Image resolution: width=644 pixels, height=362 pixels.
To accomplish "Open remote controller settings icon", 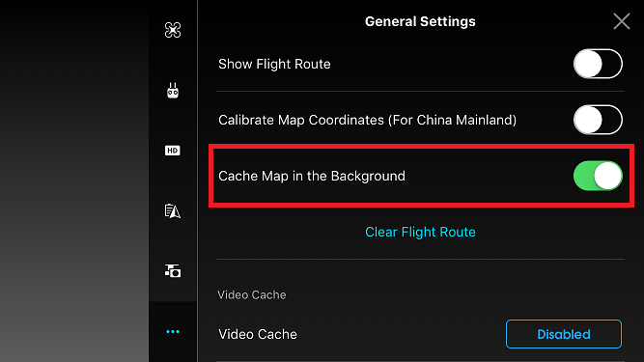I will 173,91.
